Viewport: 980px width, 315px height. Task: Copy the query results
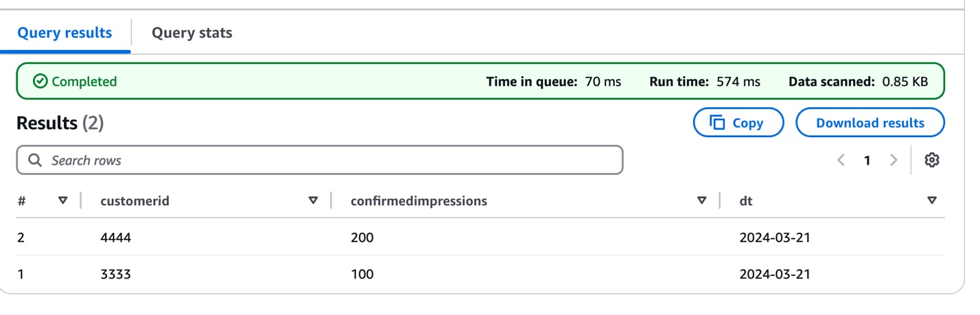(738, 123)
